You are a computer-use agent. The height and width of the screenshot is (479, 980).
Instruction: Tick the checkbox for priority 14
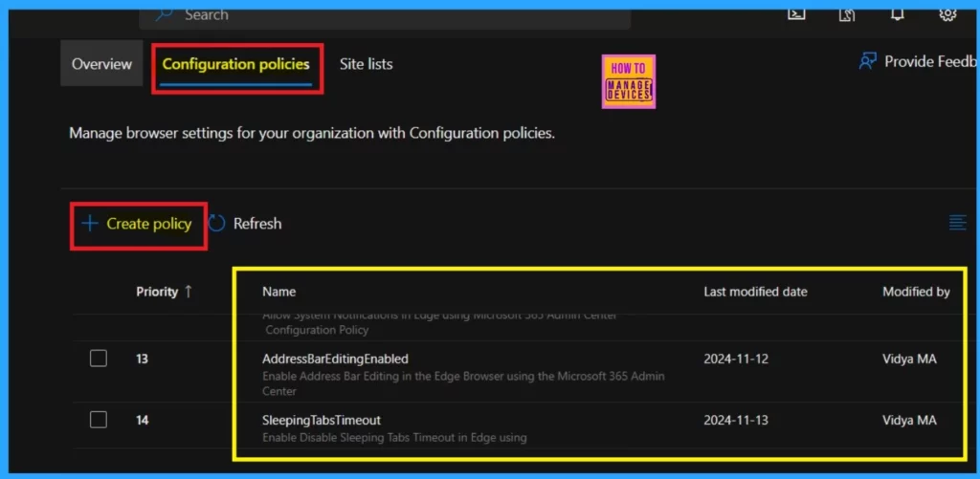click(x=99, y=420)
